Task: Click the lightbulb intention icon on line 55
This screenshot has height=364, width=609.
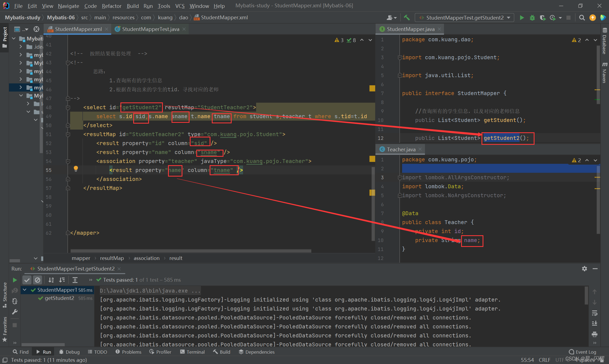Action: pyautogui.click(x=76, y=169)
